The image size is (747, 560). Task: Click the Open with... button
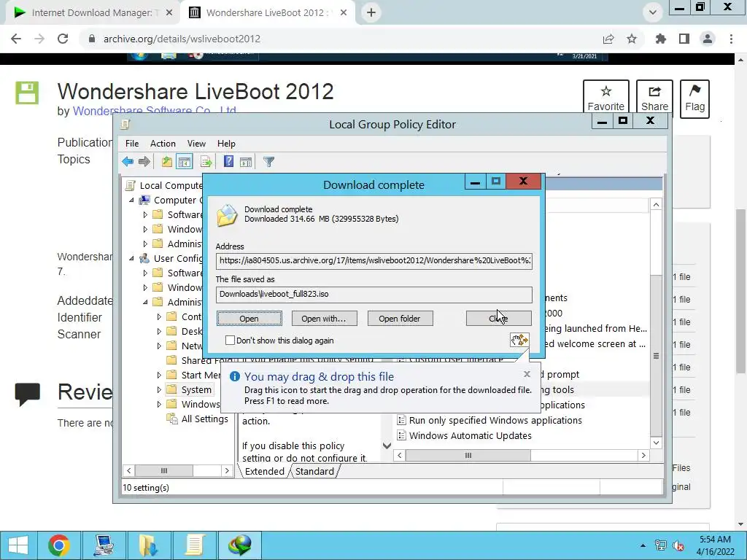[324, 318]
